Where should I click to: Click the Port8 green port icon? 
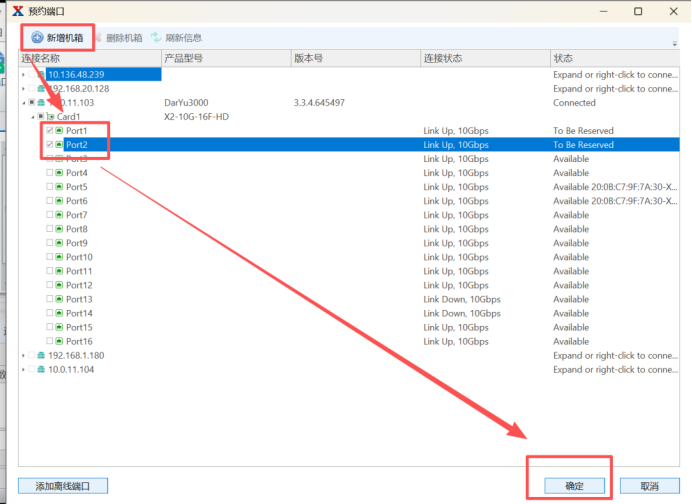[x=59, y=229]
